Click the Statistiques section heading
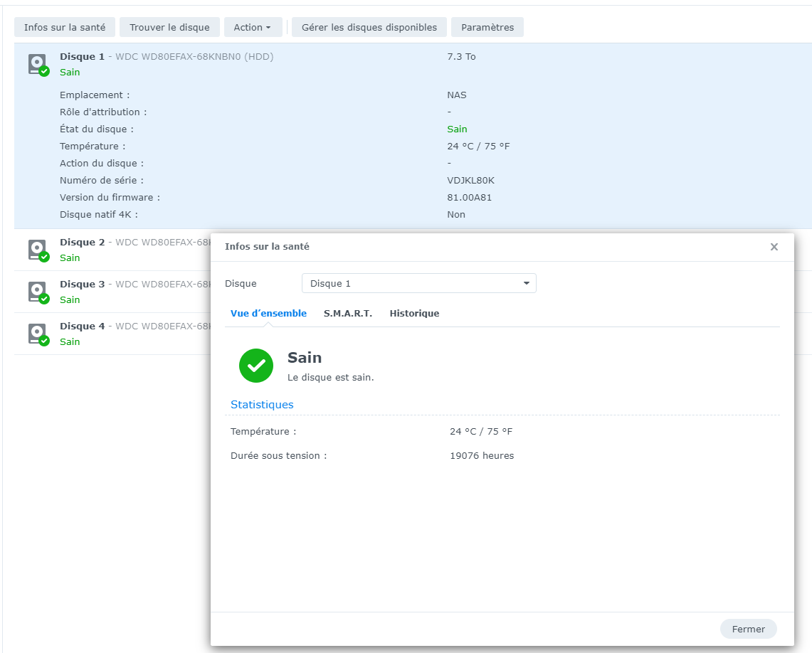This screenshot has height=653, width=812. (262, 405)
